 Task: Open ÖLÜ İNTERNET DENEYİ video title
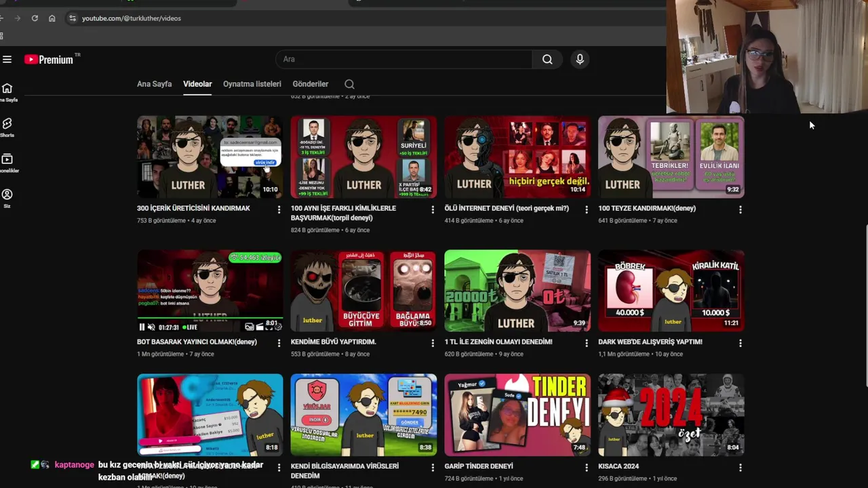click(507, 208)
